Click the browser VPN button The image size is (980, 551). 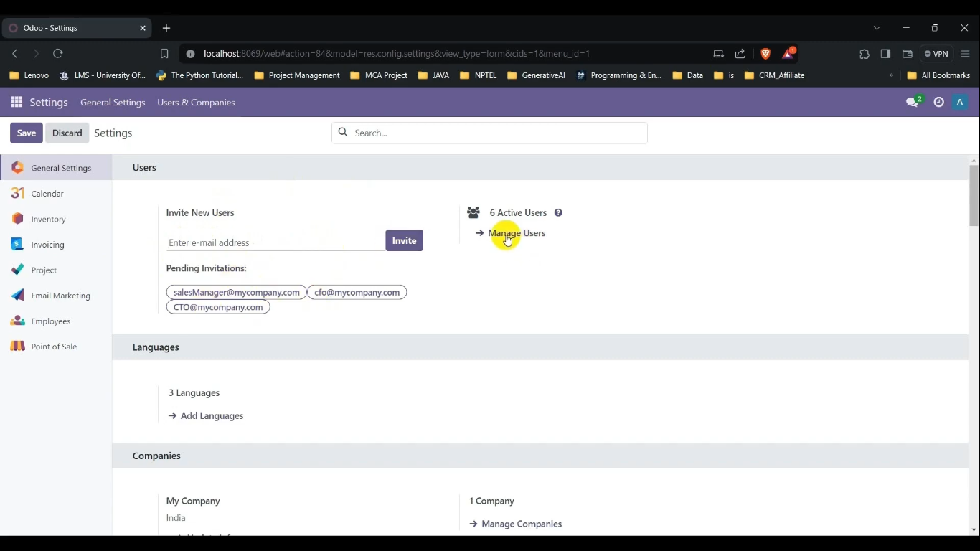pos(936,54)
